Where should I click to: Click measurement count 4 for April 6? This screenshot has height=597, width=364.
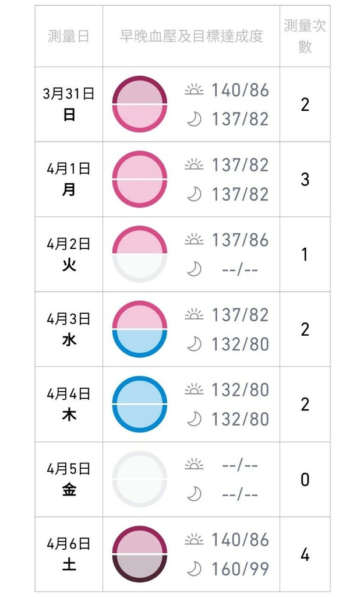(305, 554)
